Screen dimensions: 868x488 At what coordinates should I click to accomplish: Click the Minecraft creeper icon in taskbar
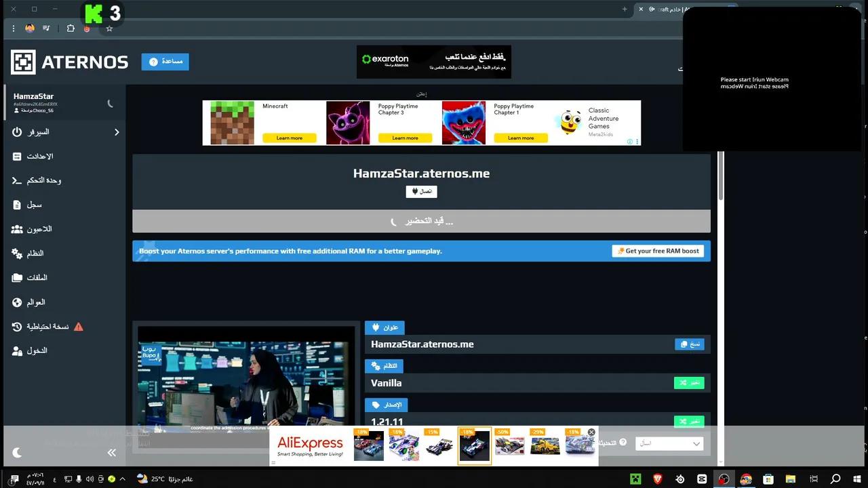click(635, 479)
